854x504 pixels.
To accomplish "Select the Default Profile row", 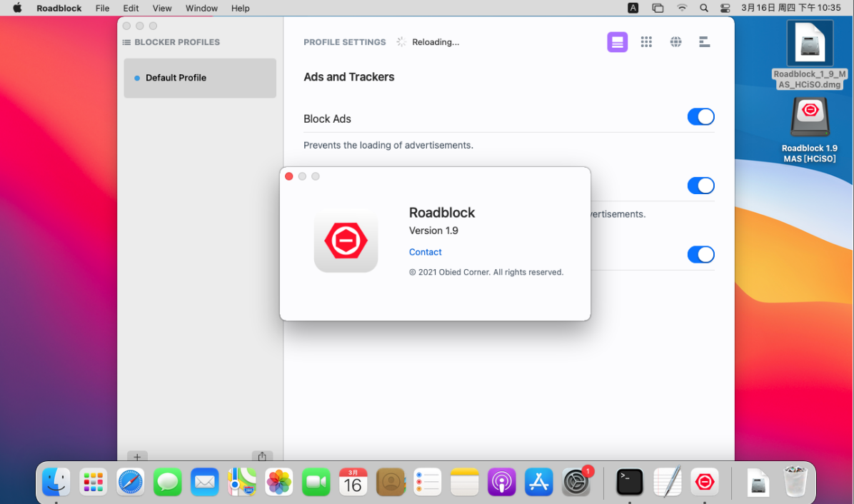I will [x=200, y=78].
